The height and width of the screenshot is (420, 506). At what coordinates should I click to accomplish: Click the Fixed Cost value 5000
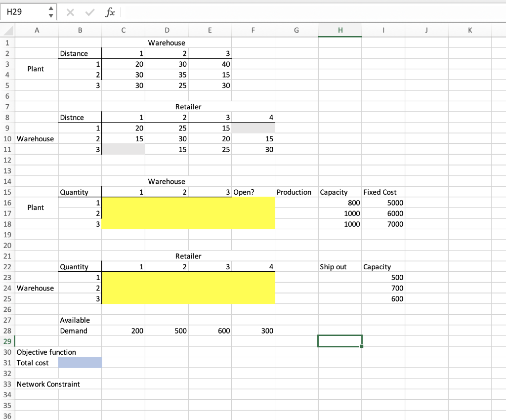point(383,203)
